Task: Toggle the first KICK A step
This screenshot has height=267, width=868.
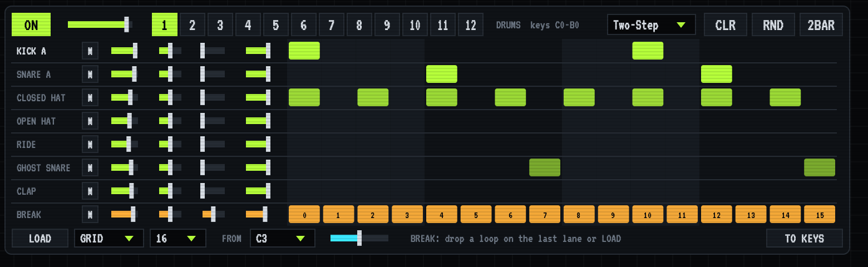Action: click(x=304, y=51)
